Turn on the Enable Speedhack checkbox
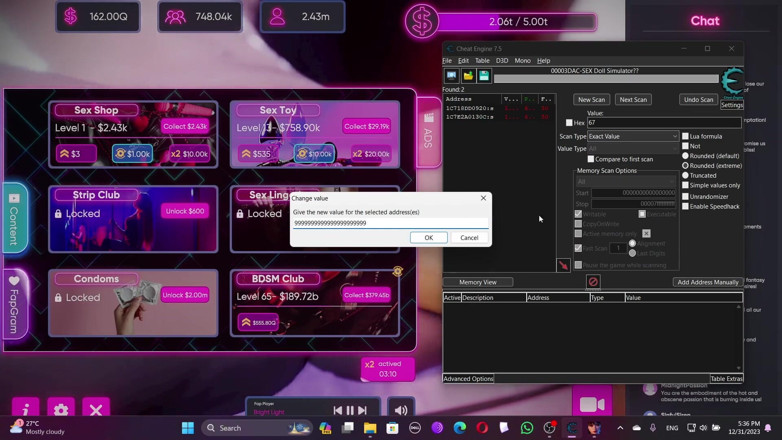This screenshot has height=440, width=782. pos(685,207)
